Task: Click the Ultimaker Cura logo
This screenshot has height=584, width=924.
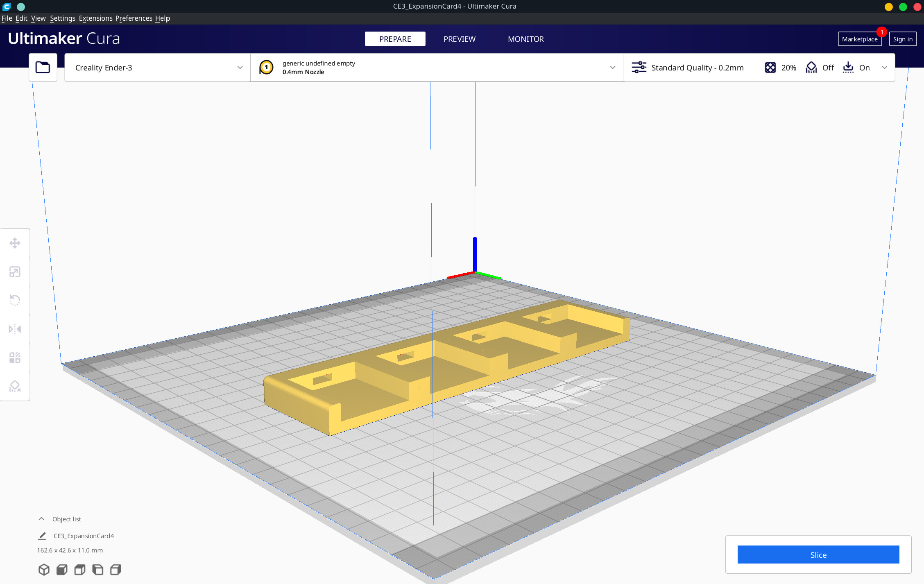Action: click(64, 38)
